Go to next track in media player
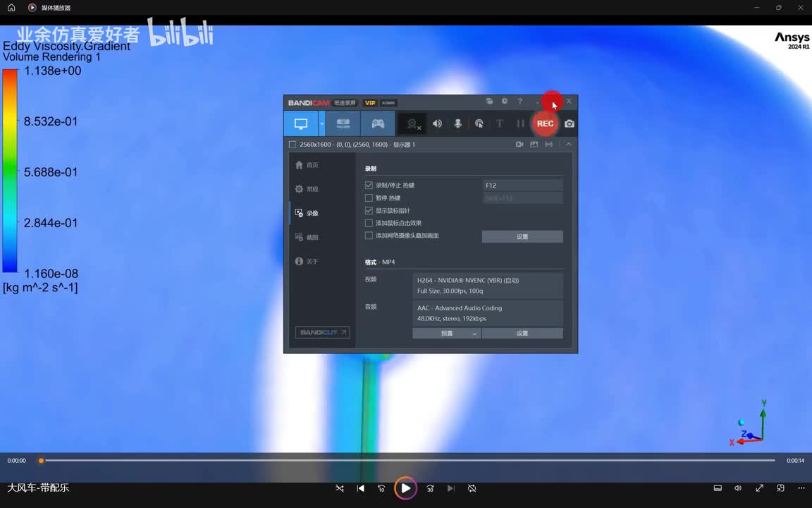 pos(451,488)
